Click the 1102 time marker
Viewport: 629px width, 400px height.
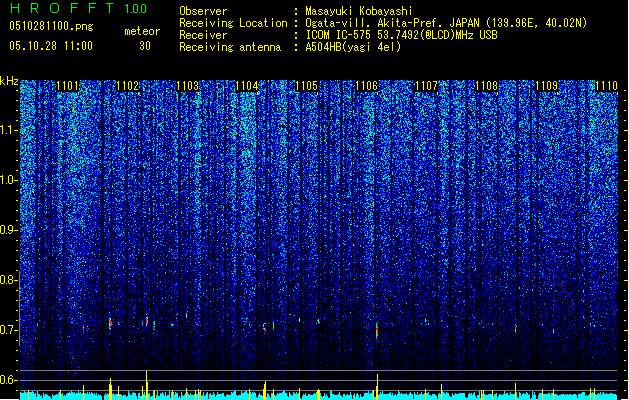127,86
